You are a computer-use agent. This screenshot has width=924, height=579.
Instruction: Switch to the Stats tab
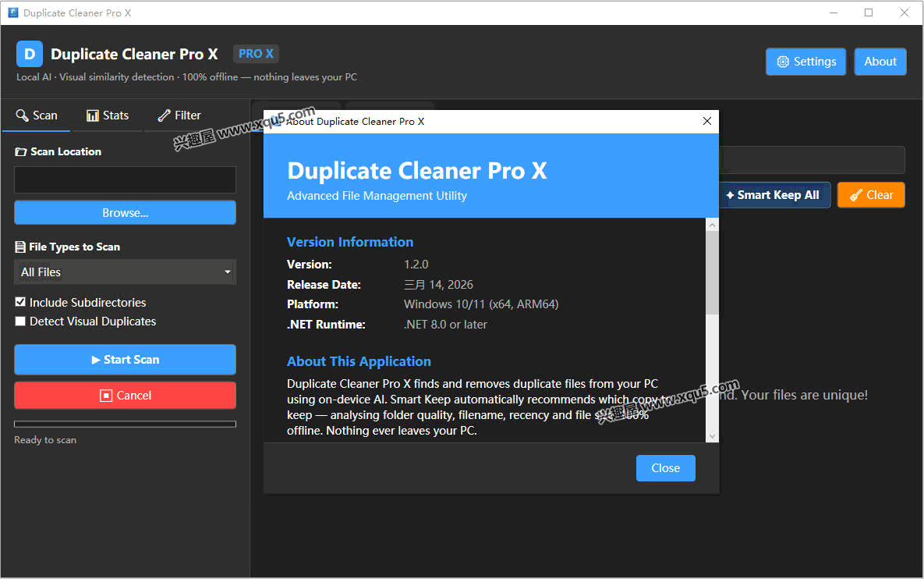(108, 115)
